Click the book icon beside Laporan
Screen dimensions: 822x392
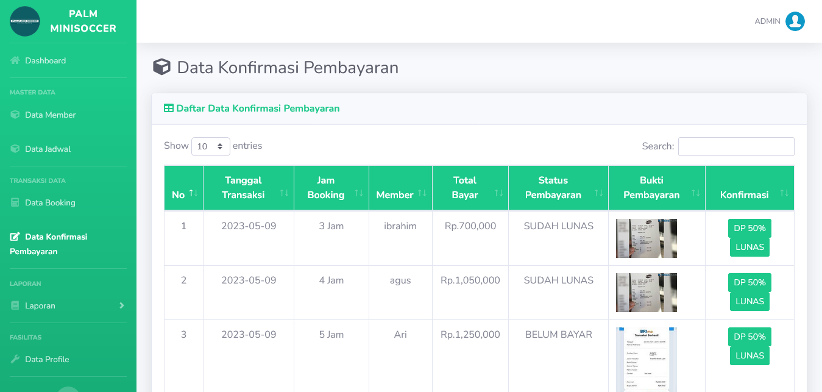coord(15,306)
